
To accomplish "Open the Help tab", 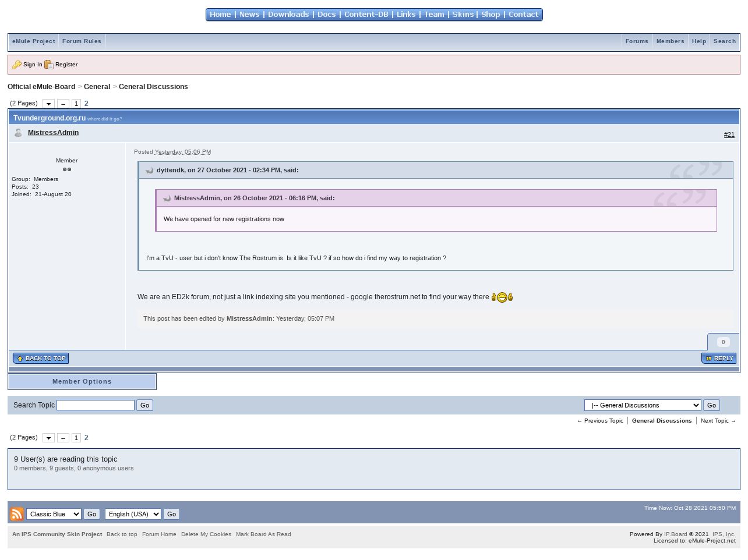I will (x=699, y=41).
